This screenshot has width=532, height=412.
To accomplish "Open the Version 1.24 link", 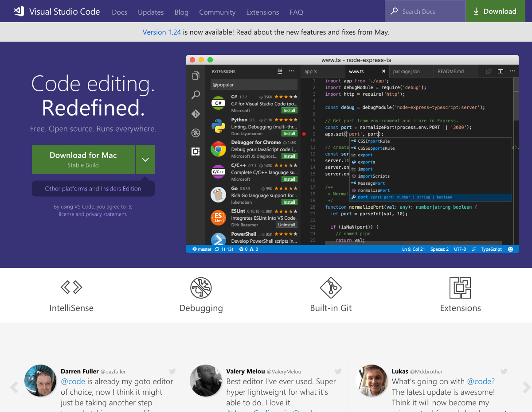I will [162, 32].
